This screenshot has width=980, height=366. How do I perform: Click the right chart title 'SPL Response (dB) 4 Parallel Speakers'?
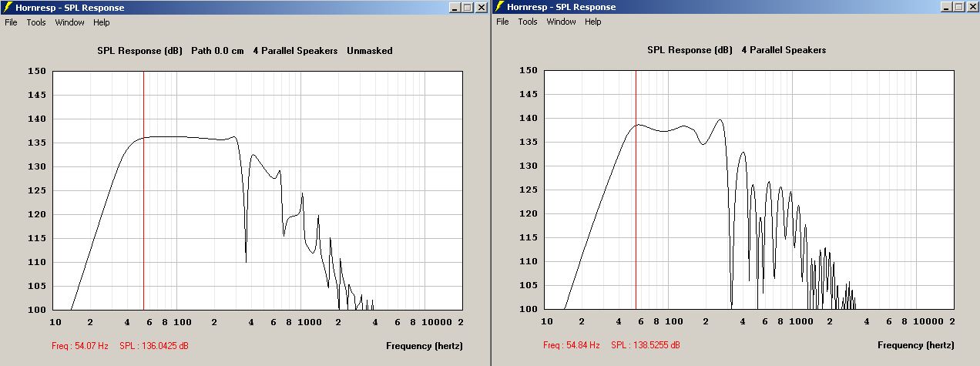[x=737, y=50]
